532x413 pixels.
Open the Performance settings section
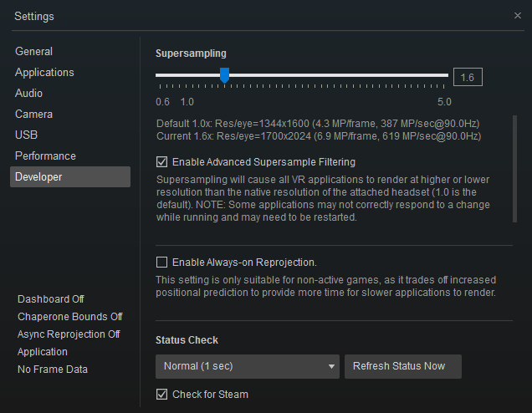coord(45,156)
